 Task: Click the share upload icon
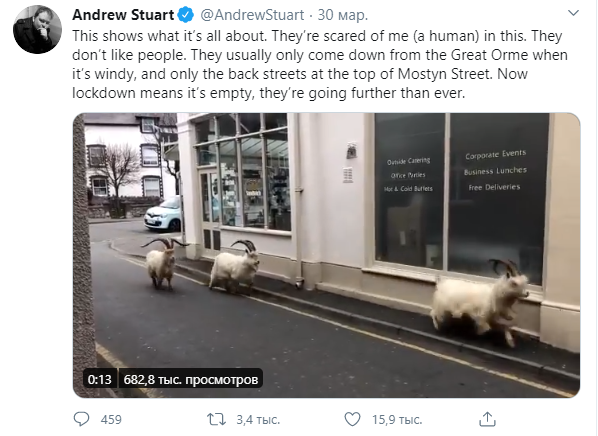click(487, 419)
